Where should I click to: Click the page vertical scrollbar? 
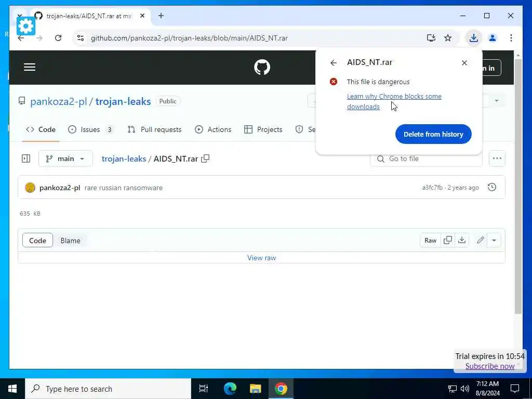pyautogui.click(x=518, y=187)
